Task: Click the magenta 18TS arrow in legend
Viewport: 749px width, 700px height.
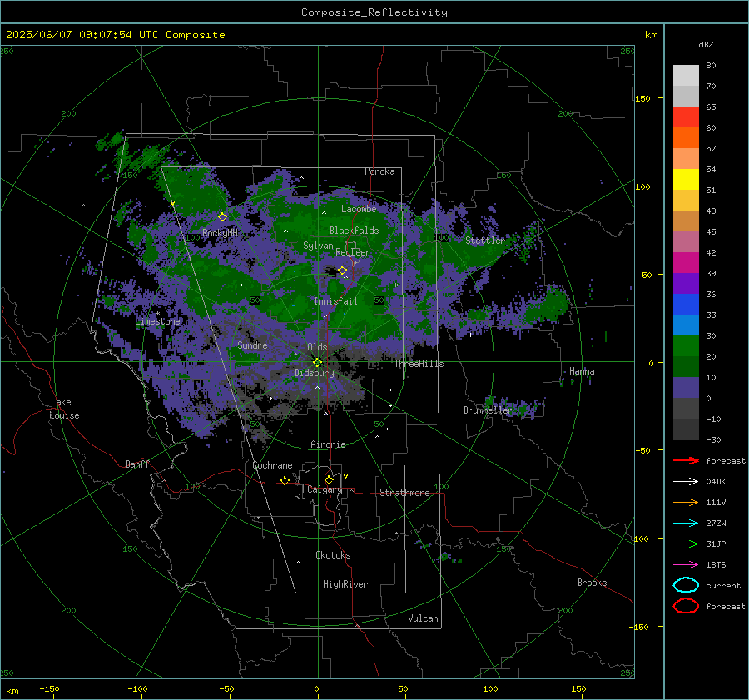Action: 686,565
